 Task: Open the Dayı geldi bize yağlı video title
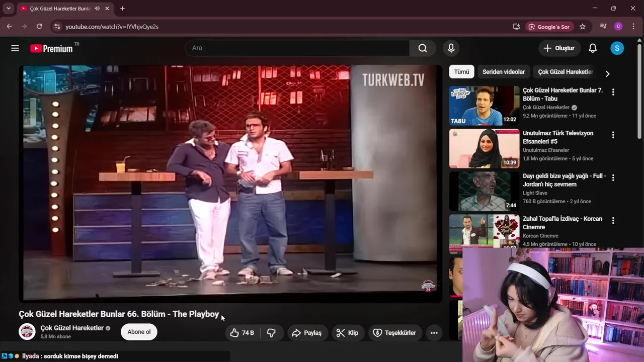pyautogui.click(x=564, y=180)
